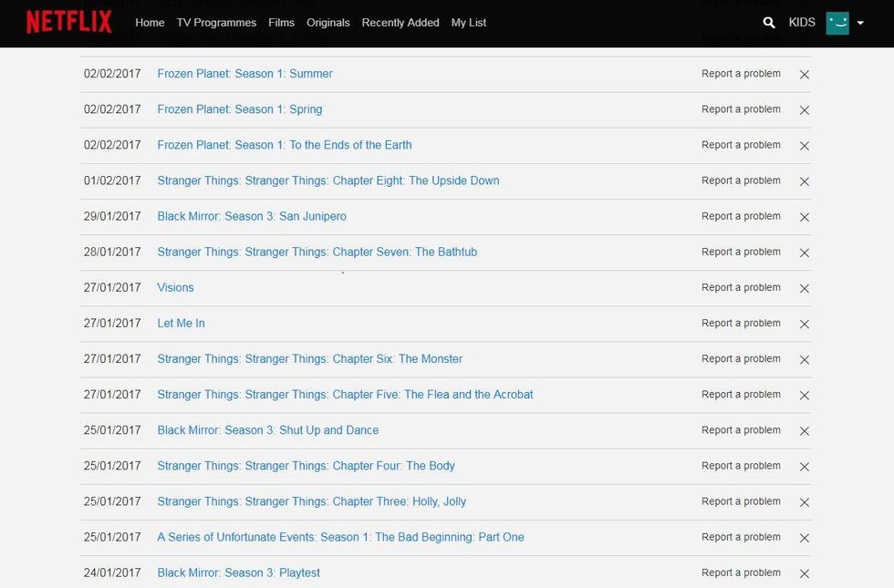Open the Visions title link
894x588 pixels.
click(x=175, y=288)
